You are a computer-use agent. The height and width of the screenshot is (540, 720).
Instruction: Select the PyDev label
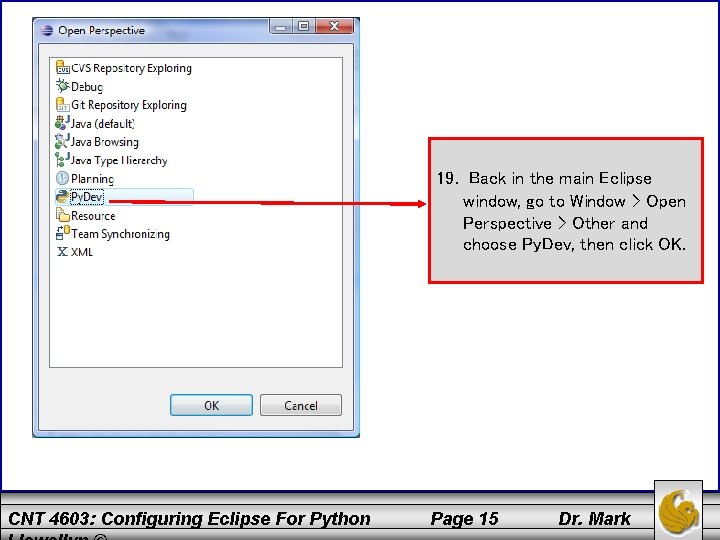pos(87,197)
